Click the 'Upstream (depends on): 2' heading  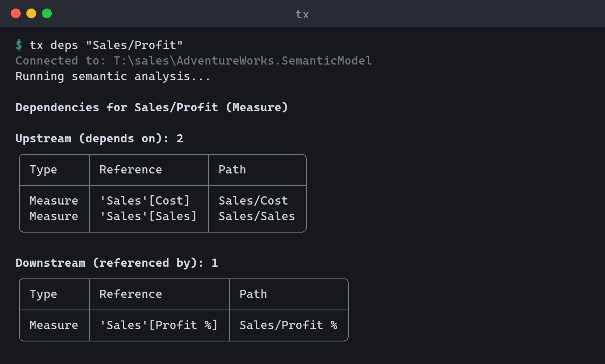[x=99, y=138]
